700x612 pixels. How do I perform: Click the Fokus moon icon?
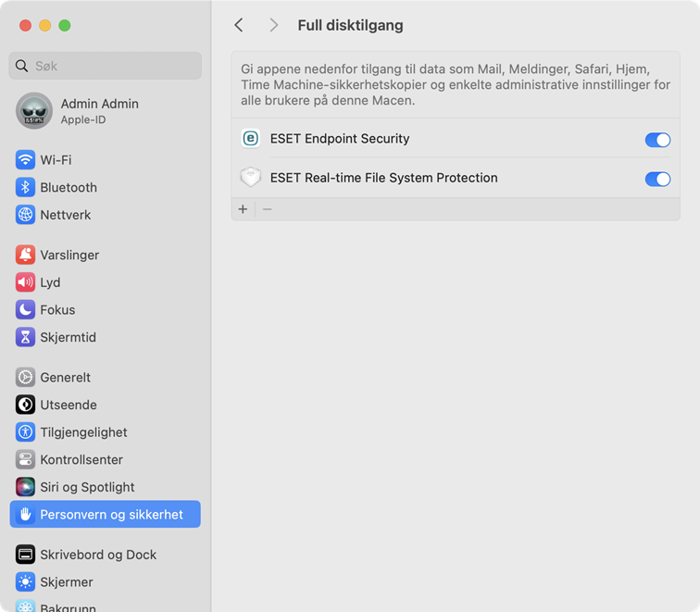tap(25, 310)
